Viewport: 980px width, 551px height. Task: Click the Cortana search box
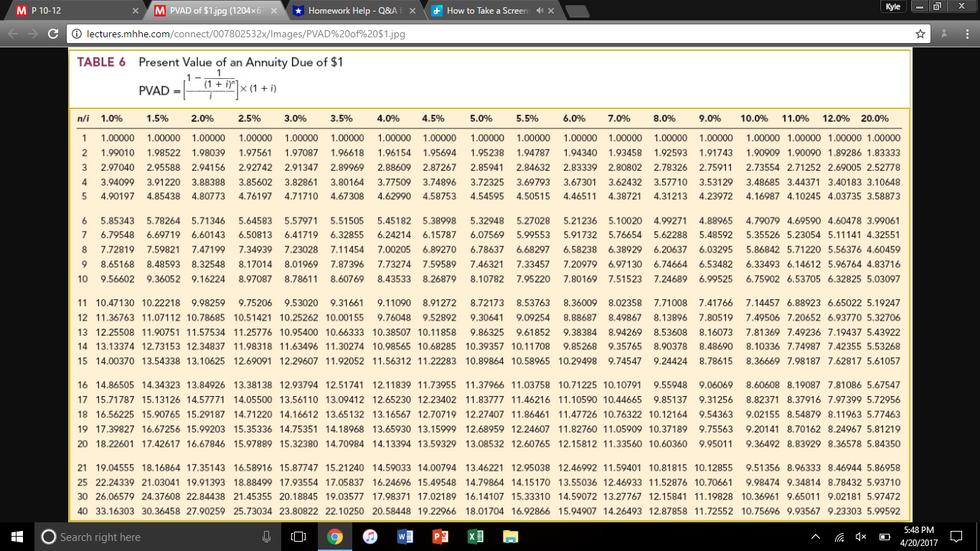pyautogui.click(x=154, y=537)
